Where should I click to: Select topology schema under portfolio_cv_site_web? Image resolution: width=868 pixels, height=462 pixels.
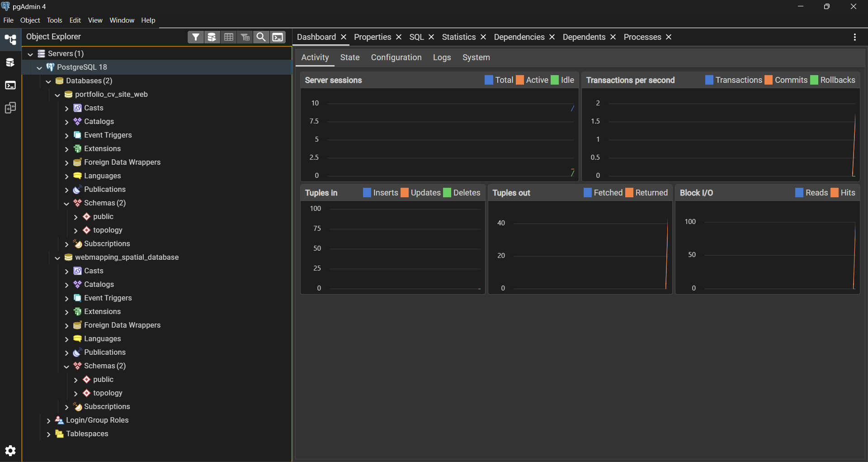[x=108, y=230]
